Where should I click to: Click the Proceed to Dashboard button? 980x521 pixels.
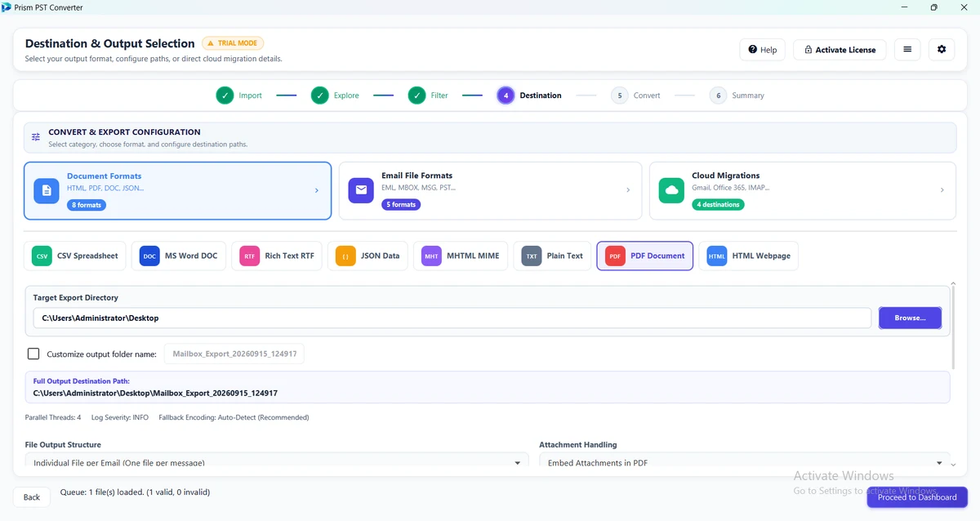(x=917, y=497)
